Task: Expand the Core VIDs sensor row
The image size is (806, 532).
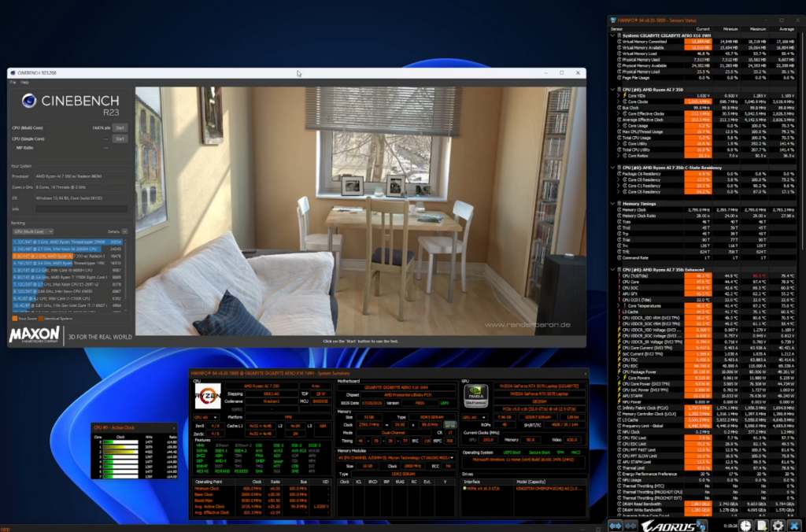Action: [619, 95]
